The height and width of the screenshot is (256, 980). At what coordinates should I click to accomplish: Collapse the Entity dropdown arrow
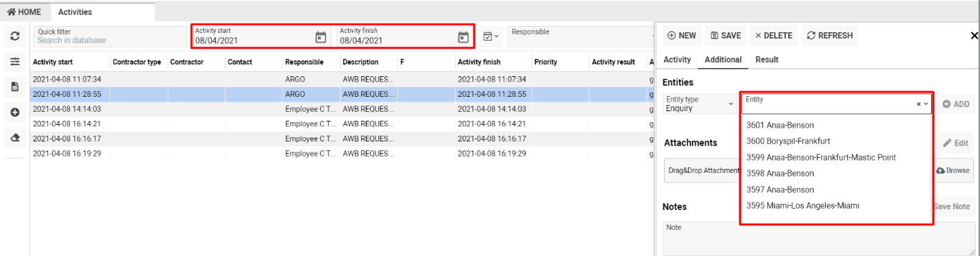click(x=926, y=104)
